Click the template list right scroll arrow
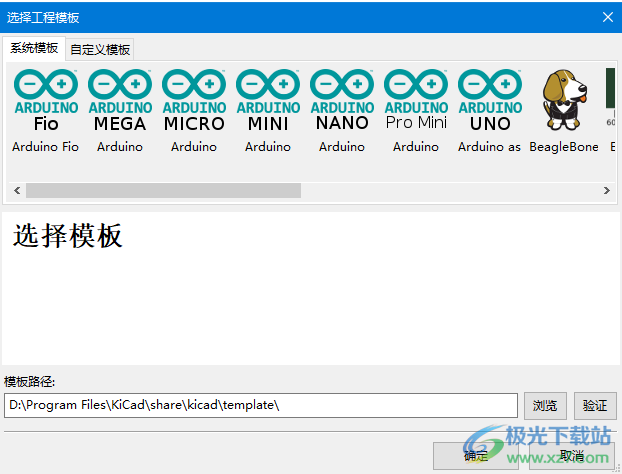Screen dimensions: 622x474 [x=607, y=190]
